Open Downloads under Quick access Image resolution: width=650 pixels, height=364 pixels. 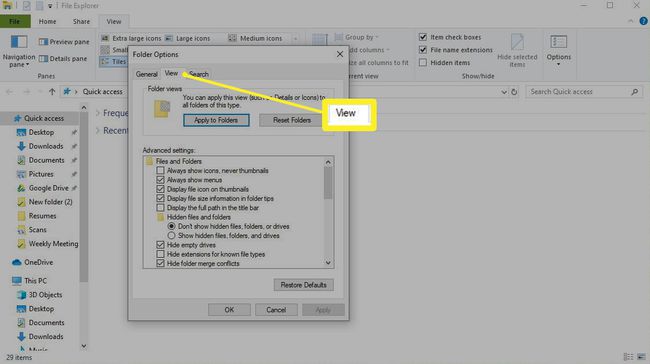pos(46,146)
